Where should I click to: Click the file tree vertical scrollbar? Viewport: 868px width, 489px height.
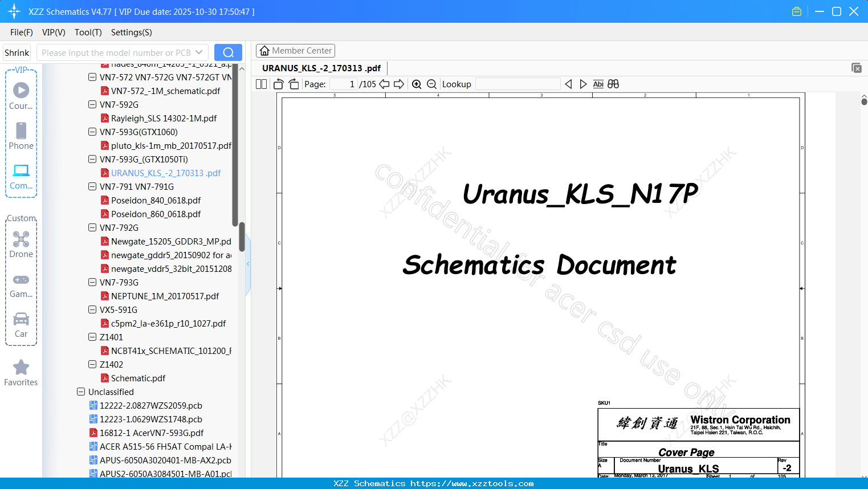click(242, 237)
